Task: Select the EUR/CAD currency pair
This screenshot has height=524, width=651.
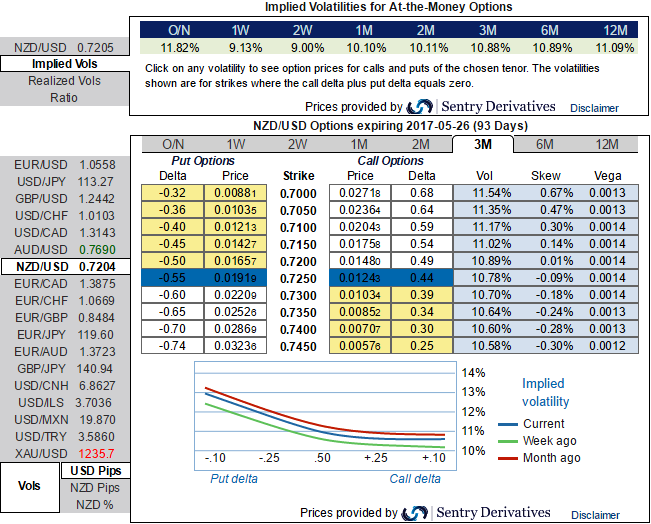Action: click(x=65, y=284)
